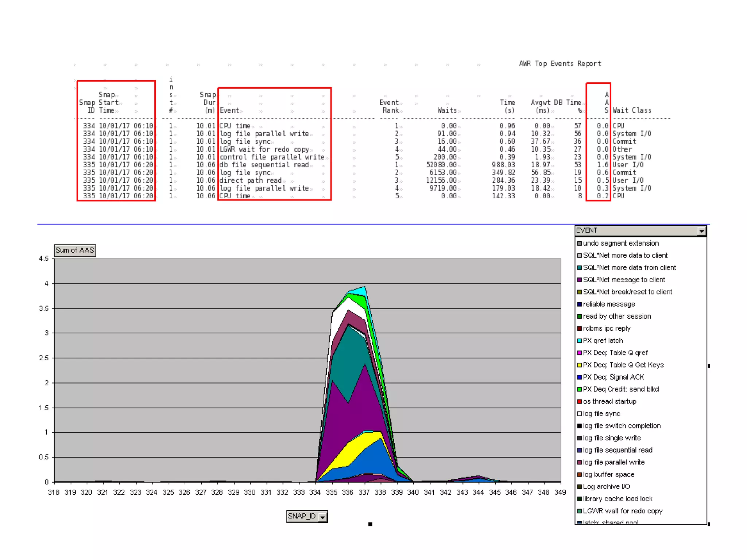Click snapshot 337 label on x-axis
747x560 pixels.
[364, 492]
